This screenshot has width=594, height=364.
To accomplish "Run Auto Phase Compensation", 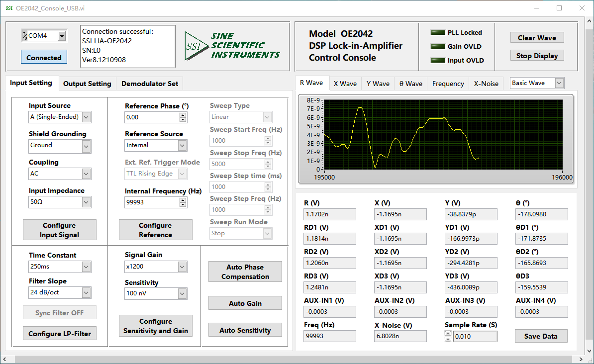I will [x=245, y=272].
